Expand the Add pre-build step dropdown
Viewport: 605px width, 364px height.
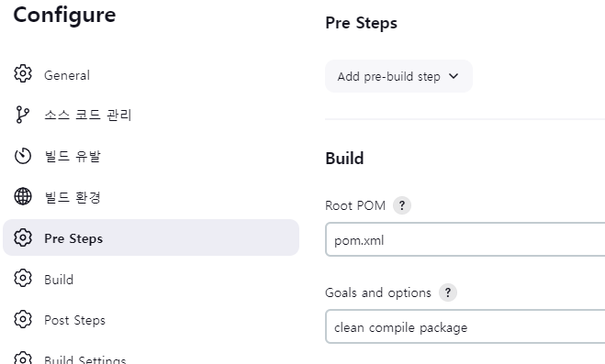click(398, 76)
